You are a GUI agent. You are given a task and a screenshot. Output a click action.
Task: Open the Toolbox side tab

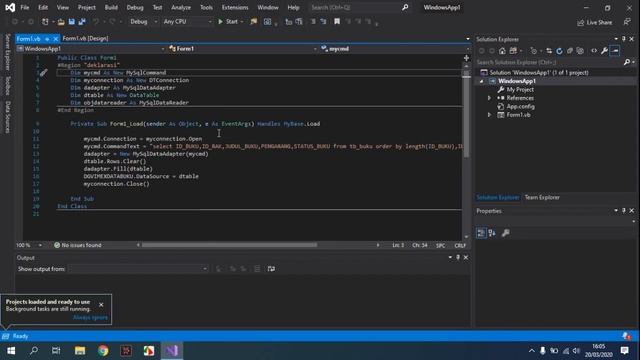pos(7,85)
